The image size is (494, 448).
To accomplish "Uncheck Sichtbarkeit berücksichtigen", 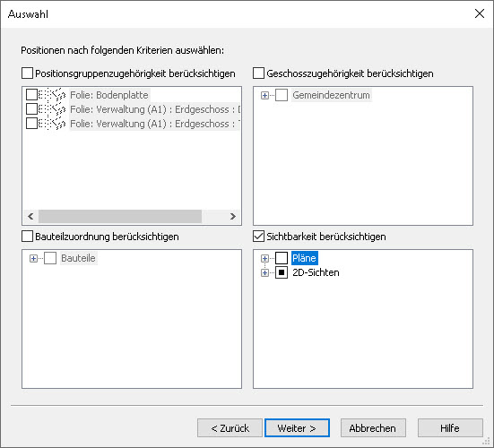I will coord(258,237).
